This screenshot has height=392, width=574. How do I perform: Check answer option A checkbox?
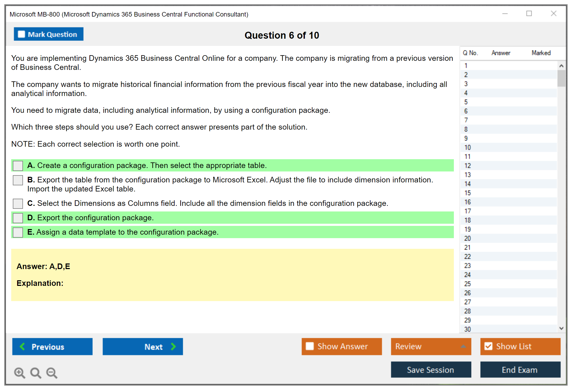[x=18, y=166]
